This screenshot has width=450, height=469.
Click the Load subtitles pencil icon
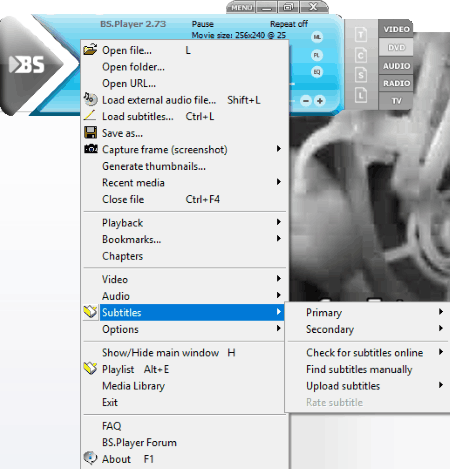[90, 115]
